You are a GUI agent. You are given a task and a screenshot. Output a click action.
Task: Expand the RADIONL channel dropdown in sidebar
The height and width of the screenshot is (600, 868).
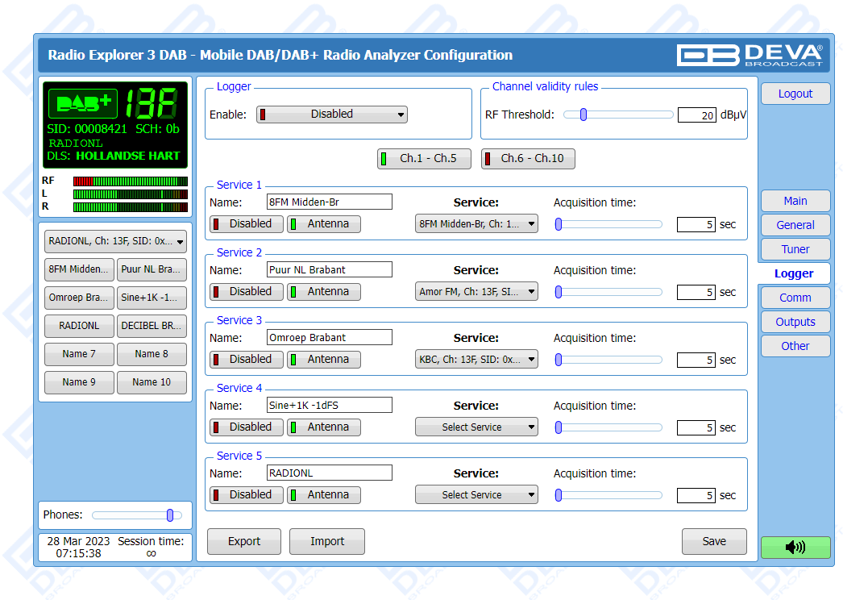115,241
